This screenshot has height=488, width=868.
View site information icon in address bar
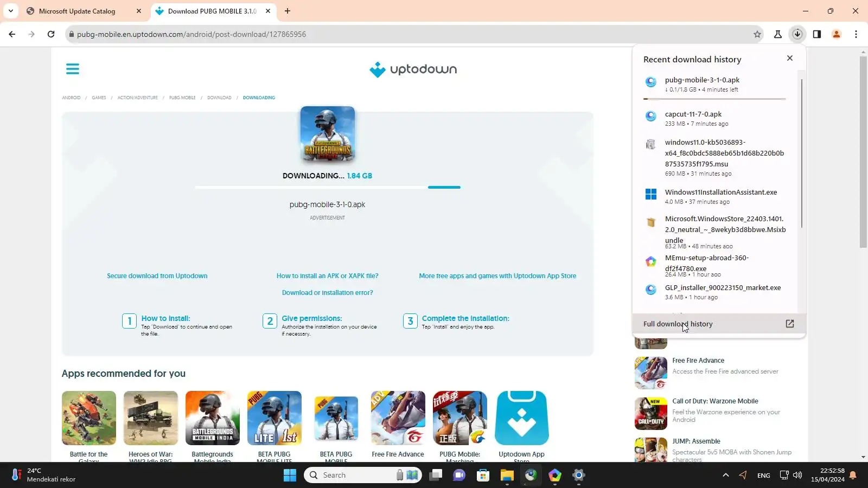tap(71, 34)
